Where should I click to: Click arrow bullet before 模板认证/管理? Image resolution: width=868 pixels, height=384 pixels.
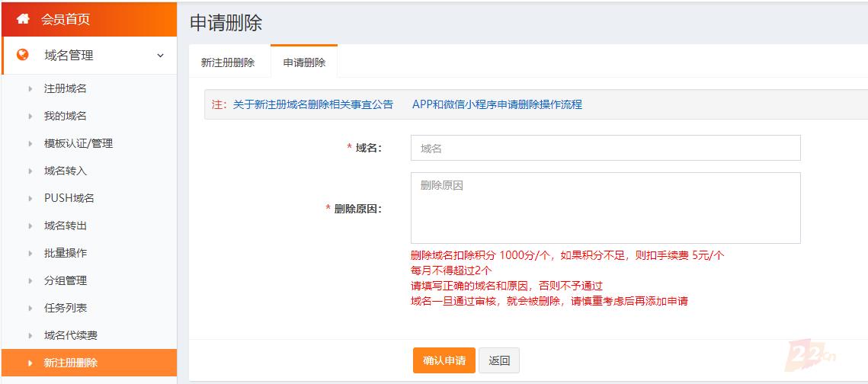point(30,143)
